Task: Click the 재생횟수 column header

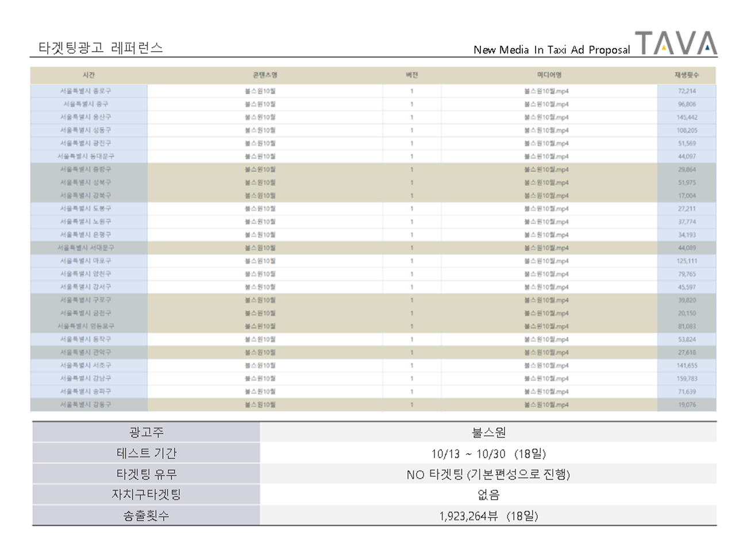Action: [687, 75]
